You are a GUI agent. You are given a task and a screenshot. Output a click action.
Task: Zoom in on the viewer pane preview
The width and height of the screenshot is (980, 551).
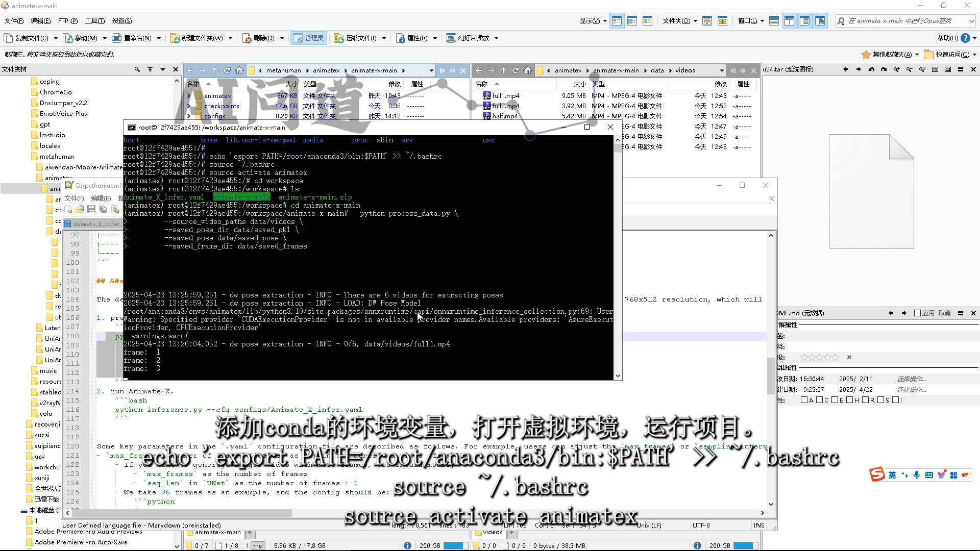point(896,69)
